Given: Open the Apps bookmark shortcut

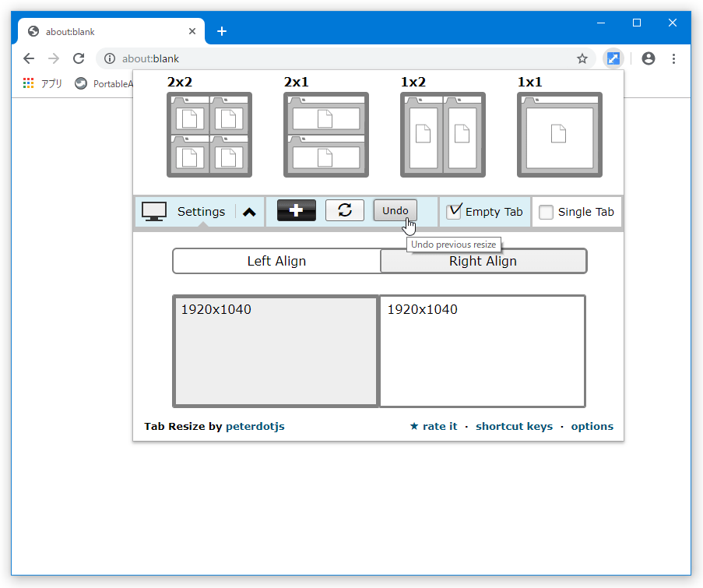Looking at the screenshot, I should tap(43, 83).
